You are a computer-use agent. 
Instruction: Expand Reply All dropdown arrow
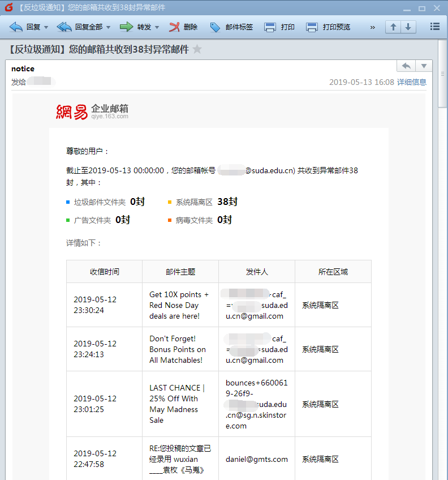pyautogui.click(x=108, y=27)
